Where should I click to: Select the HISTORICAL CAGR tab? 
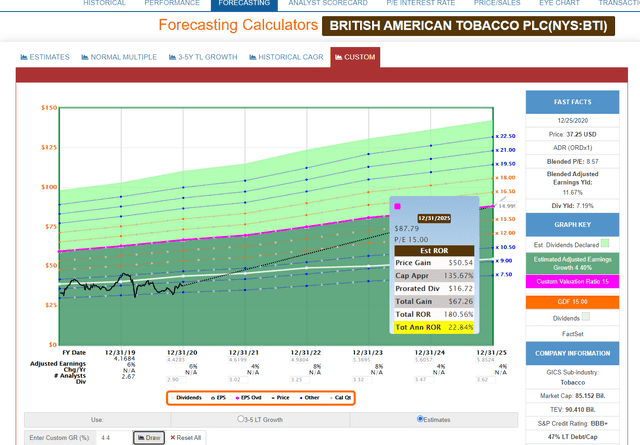pyautogui.click(x=286, y=57)
